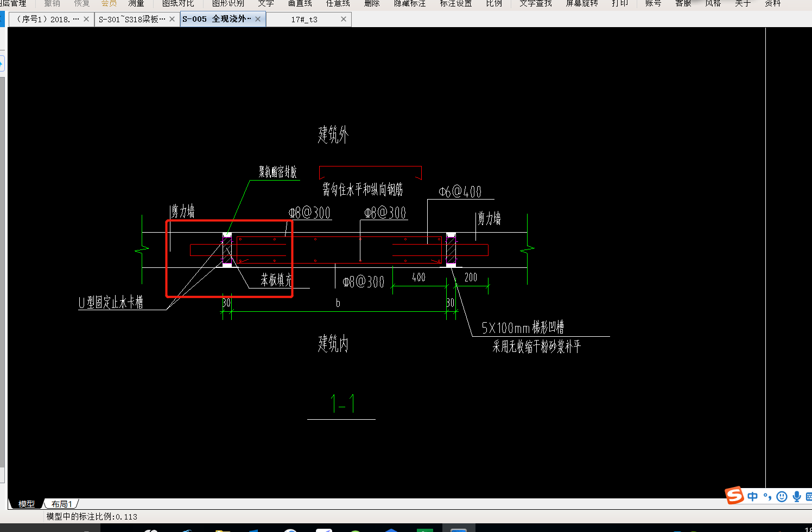Image resolution: width=812 pixels, height=532 pixels.
Task: Click the 200 dimension value
Action: pos(471,277)
